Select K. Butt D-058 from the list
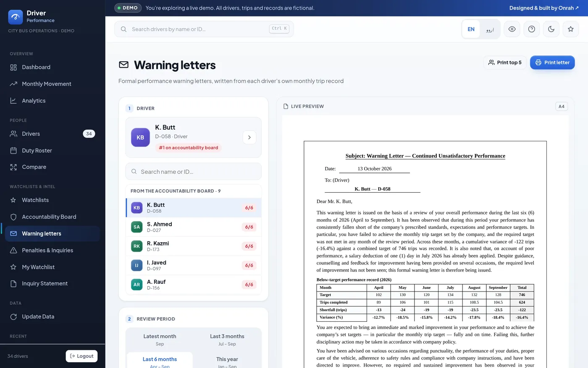Screen dimensions: 588x368 (194, 208)
